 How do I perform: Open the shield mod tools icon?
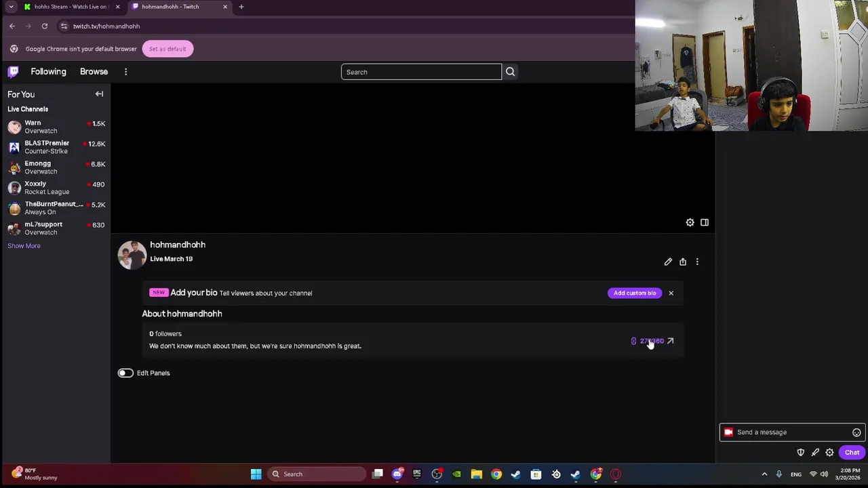[801, 452]
